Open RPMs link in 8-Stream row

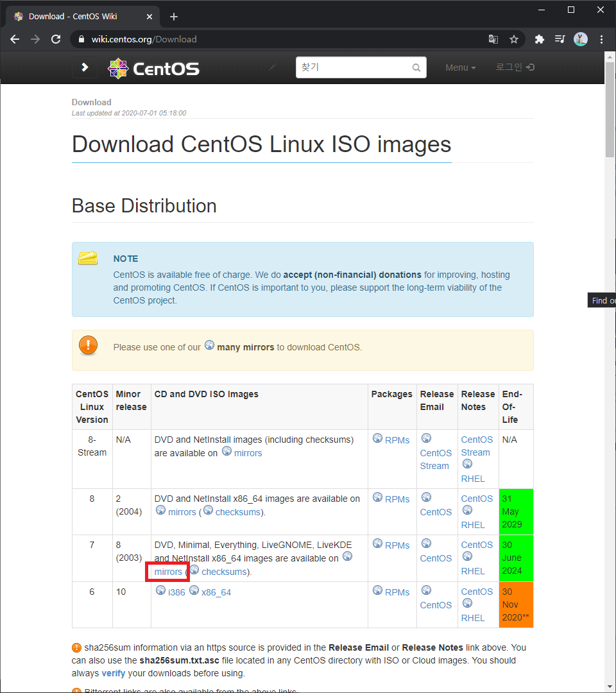tap(397, 440)
